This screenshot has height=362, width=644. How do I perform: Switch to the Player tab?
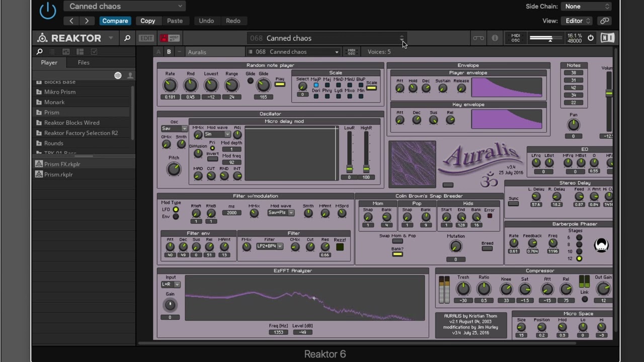pyautogui.click(x=49, y=62)
